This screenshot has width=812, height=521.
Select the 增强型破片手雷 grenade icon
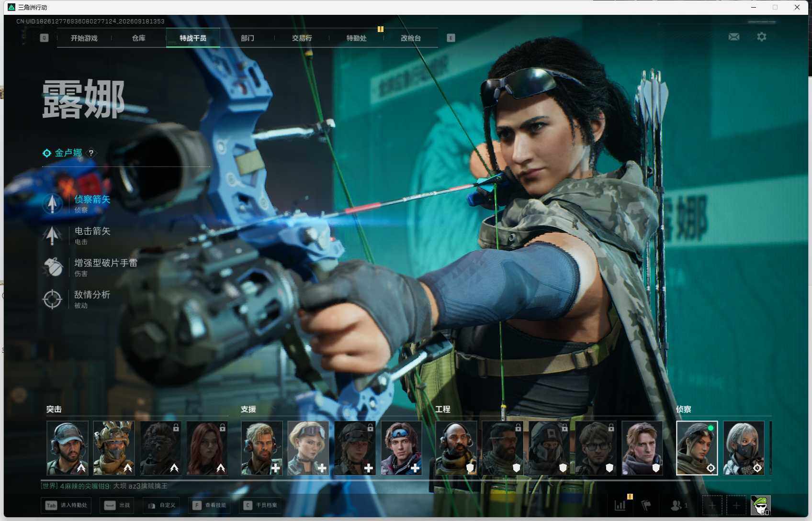pyautogui.click(x=52, y=267)
